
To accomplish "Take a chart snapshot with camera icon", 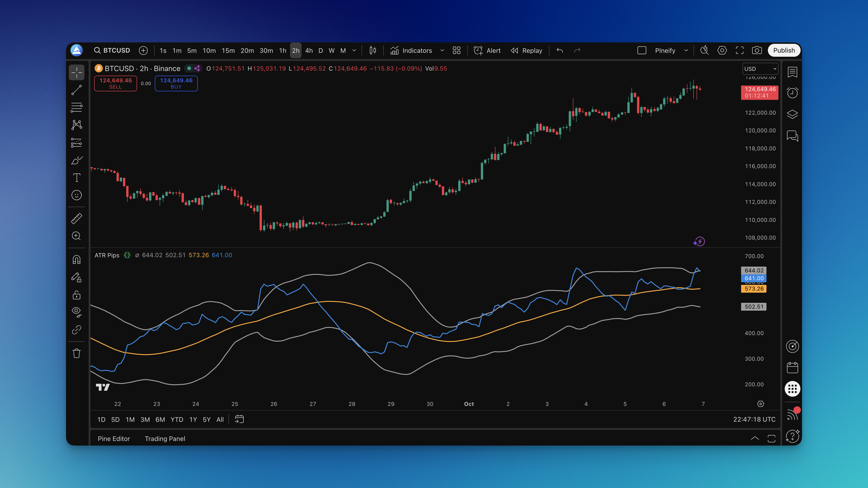I will pos(757,51).
